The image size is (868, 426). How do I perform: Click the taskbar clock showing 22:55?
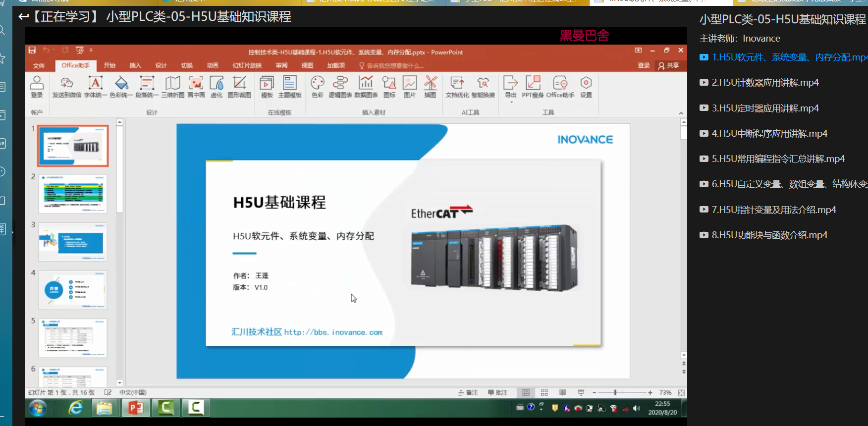662,408
